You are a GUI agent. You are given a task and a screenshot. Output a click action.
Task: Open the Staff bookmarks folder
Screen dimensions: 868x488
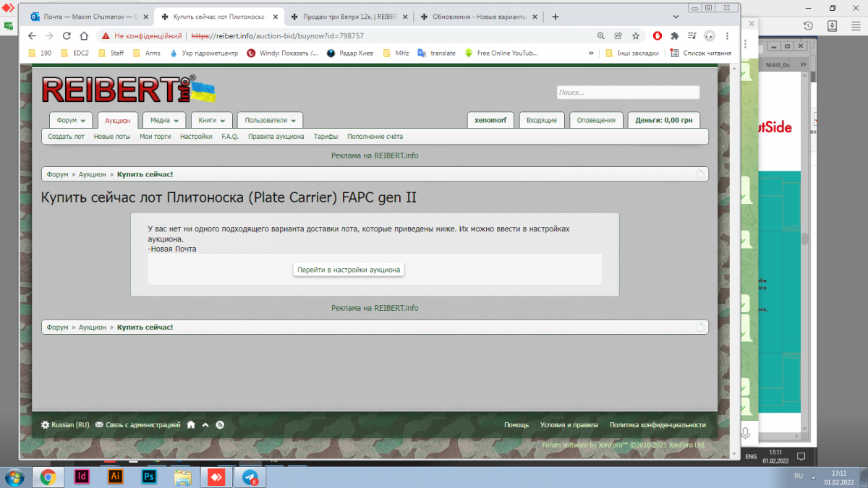tap(111, 53)
